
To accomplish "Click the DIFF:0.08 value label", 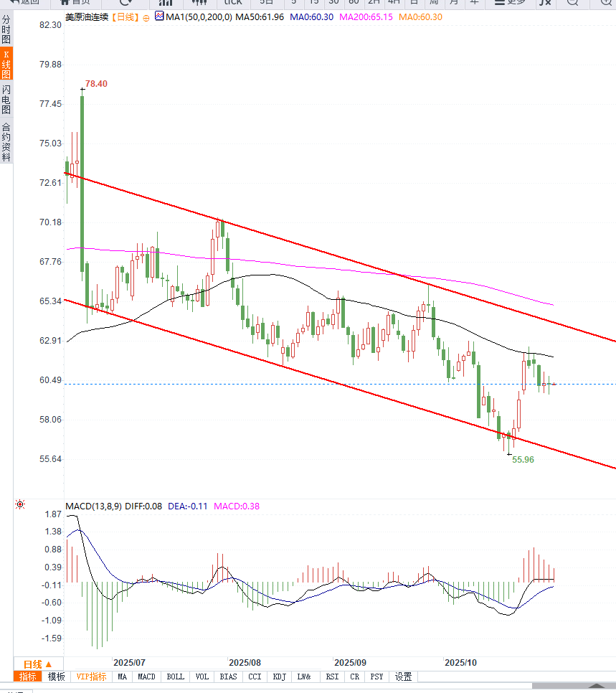I will click(x=143, y=506).
